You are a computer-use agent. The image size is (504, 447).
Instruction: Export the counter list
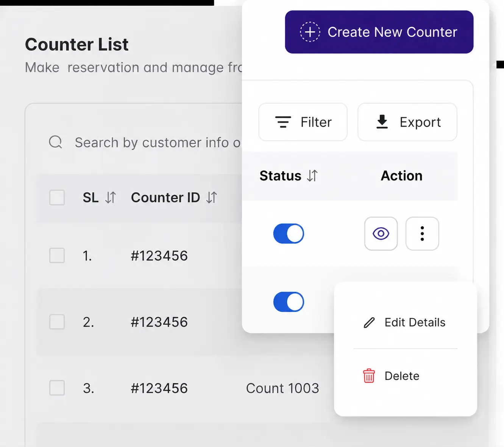(407, 122)
